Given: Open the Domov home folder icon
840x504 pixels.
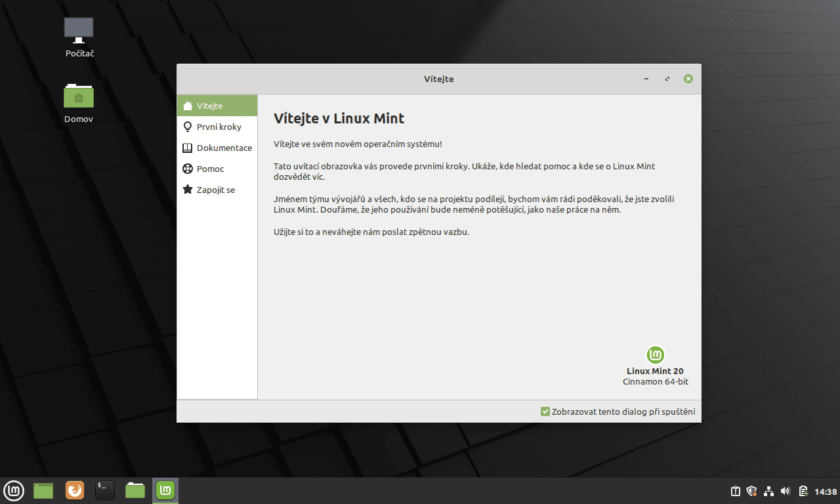Looking at the screenshot, I should [79, 98].
